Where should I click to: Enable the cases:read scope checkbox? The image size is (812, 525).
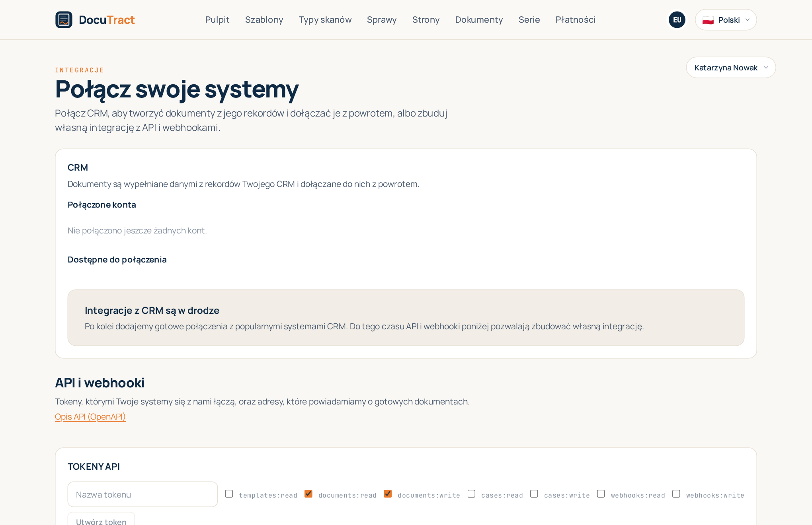click(x=471, y=494)
